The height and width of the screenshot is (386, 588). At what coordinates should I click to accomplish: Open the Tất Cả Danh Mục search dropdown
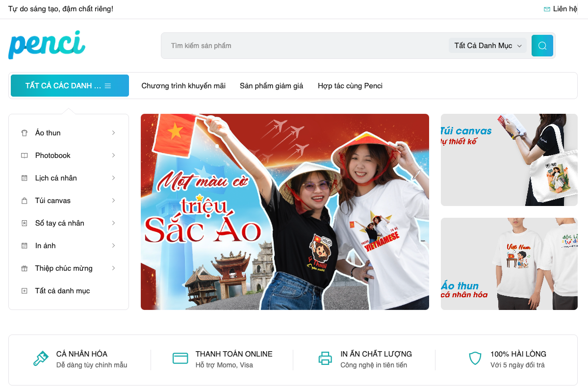[x=487, y=46]
